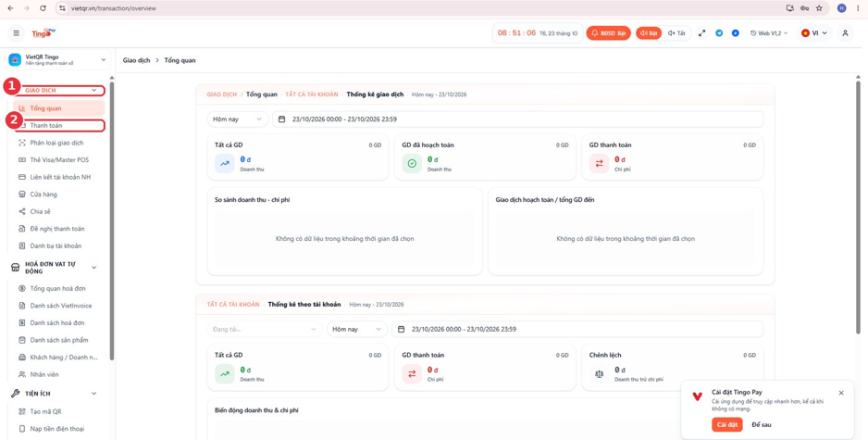Click TẤT CẢ TÀI KHOẢN in the first card header

point(312,94)
